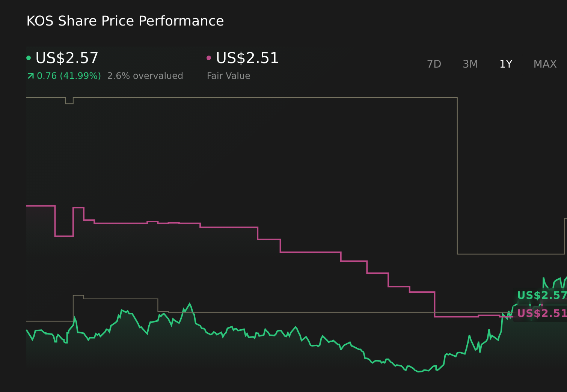This screenshot has height=392, width=567.
Task: Click the pink Fair Value indicator dot
Action: click(209, 57)
